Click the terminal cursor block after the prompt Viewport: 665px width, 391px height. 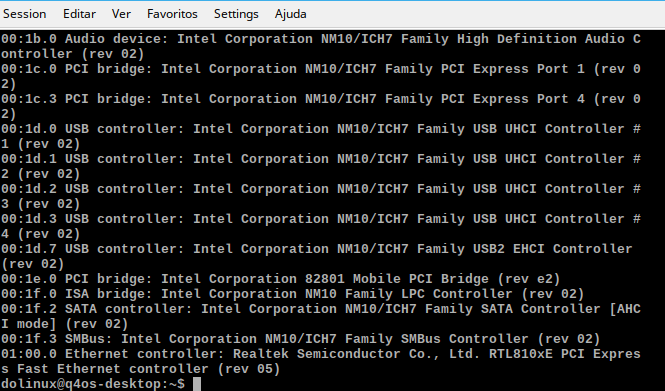click(x=197, y=384)
